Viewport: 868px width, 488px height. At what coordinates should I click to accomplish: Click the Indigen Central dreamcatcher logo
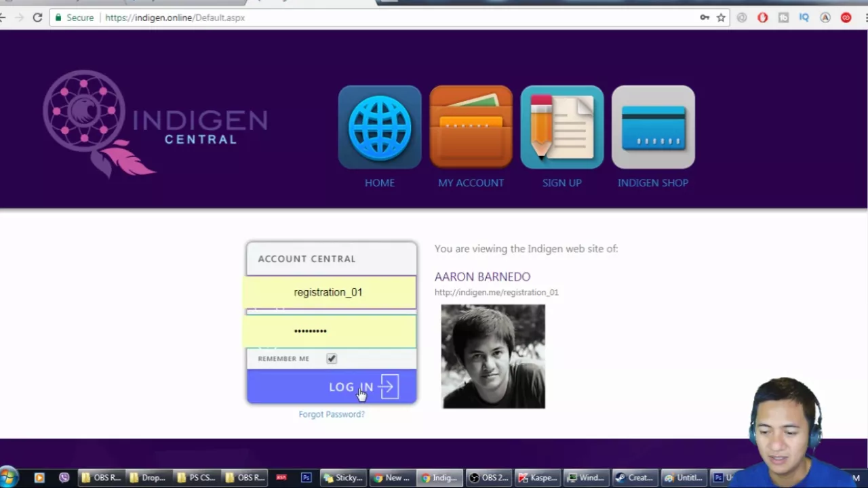(x=155, y=124)
